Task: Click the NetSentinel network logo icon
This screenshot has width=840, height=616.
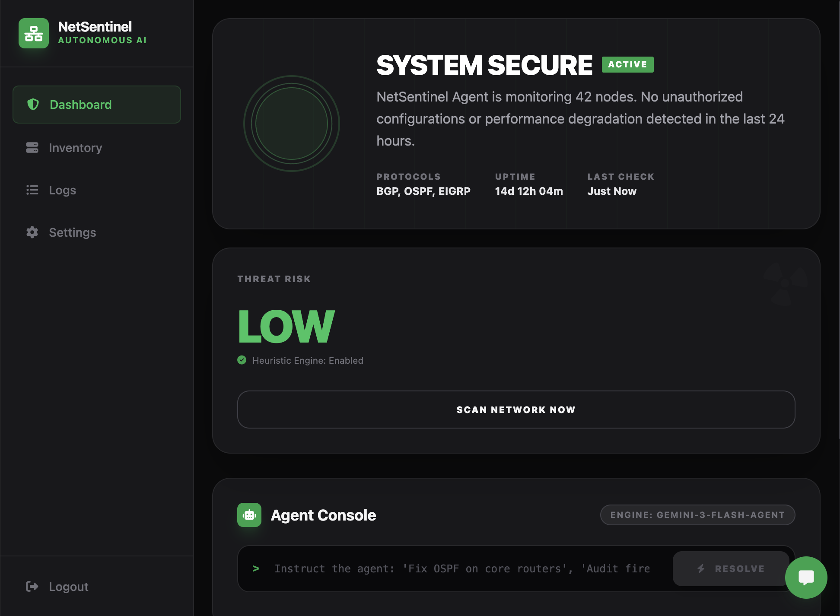Action: (x=34, y=33)
